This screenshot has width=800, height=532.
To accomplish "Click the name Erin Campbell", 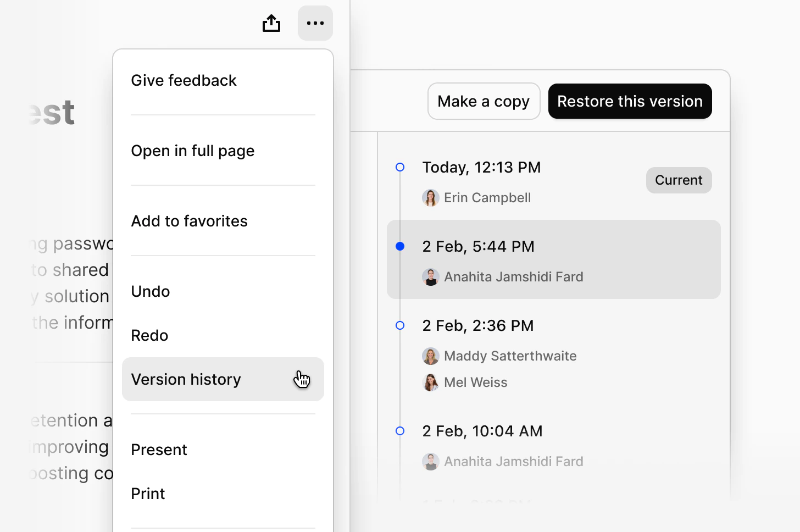I will (x=487, y=198).
